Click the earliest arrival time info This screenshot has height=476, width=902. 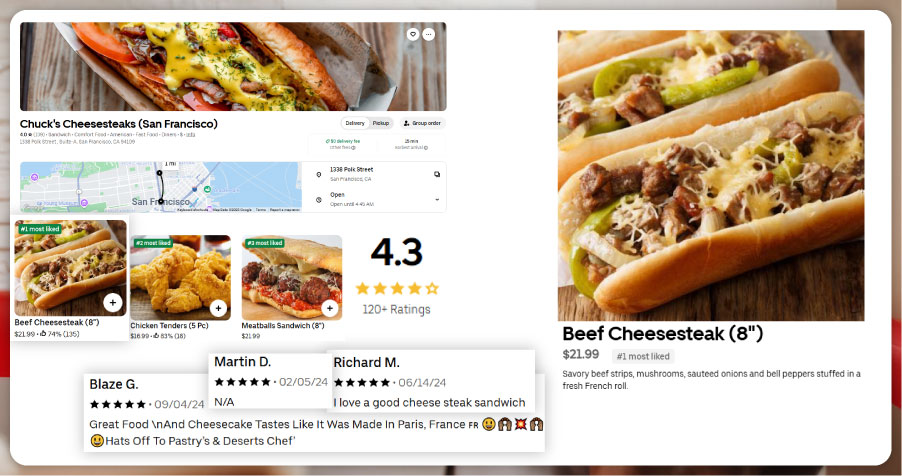(x=411, y=144)
